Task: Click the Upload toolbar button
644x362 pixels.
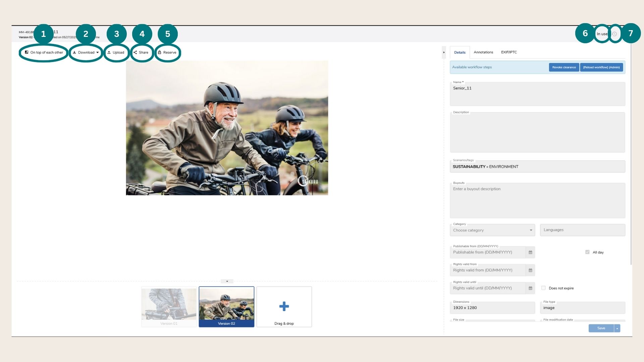Action: pyautogui.click(x=116, y=52)
